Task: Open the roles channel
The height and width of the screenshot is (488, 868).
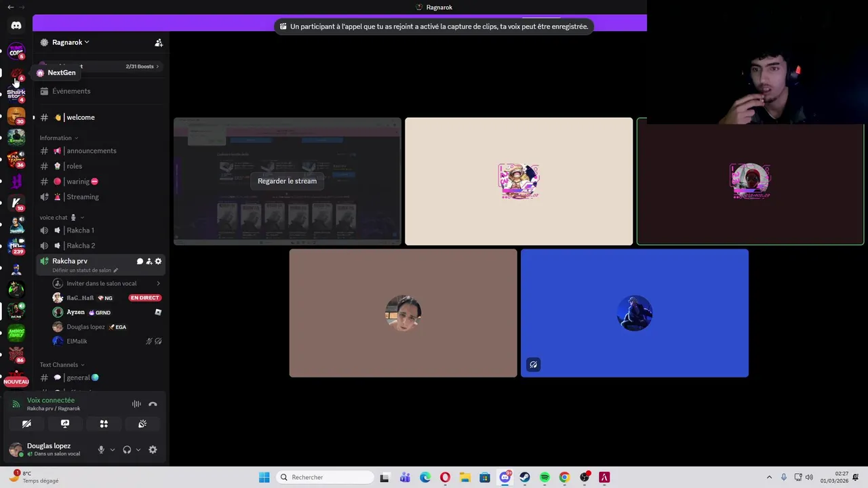Action: pos(100,166)
